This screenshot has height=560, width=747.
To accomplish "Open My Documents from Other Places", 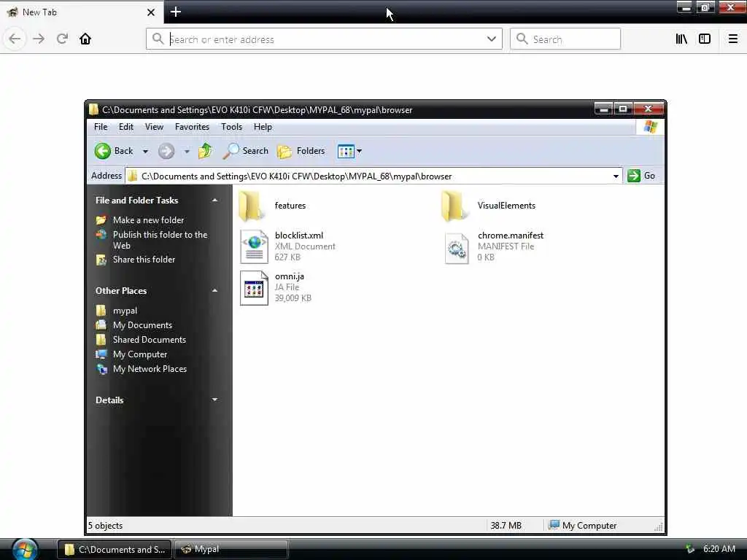I will coord(142,325).
